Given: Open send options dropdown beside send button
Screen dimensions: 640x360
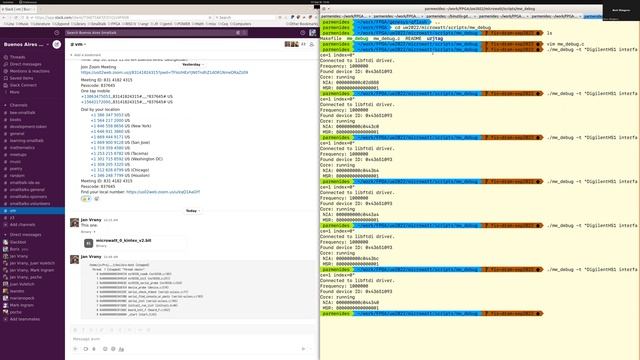Looking at the screenshot, I should [x=311, y=349].
